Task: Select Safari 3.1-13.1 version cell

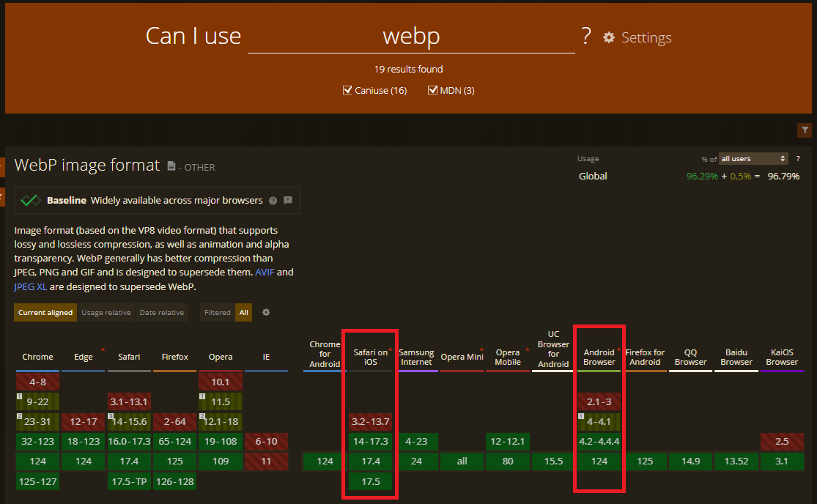Action: click(129, 401)
